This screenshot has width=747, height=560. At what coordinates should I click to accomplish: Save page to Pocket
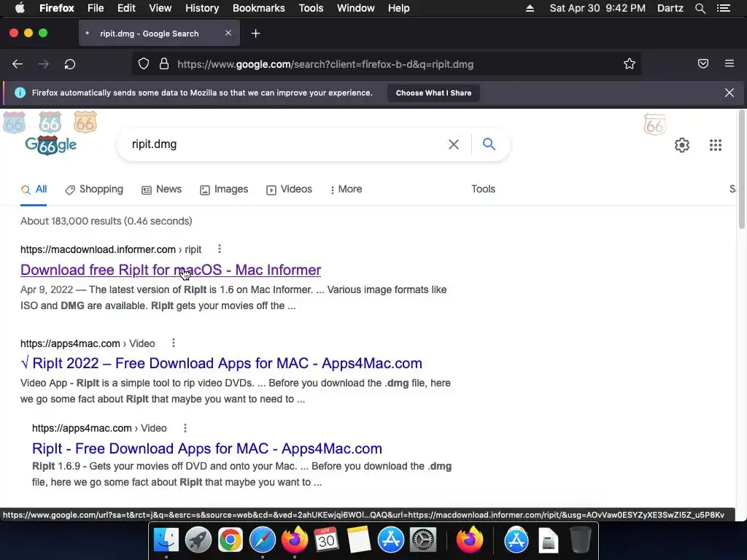[x=703, y=64]
